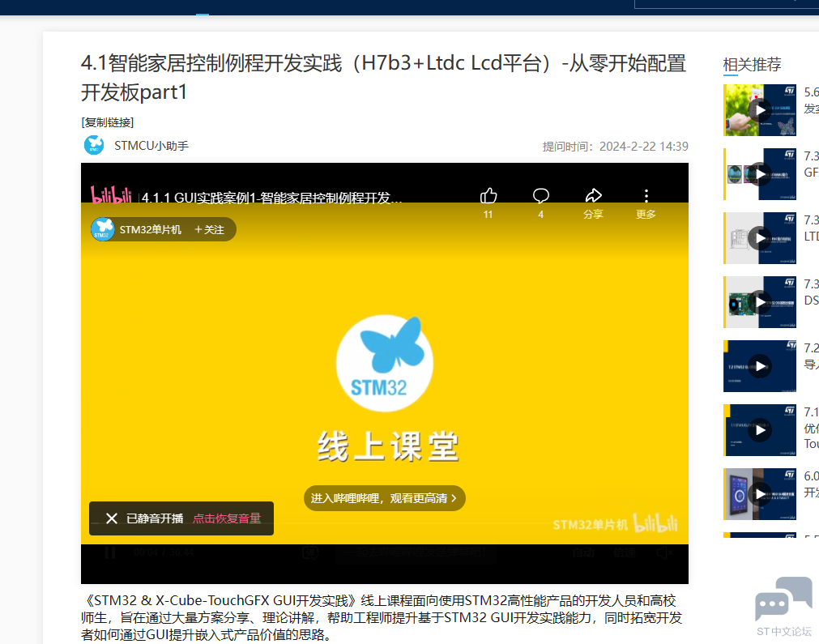
Task: Open the video title 4.1.1 GUI实践案例1 link
Action: coord(271,198)
